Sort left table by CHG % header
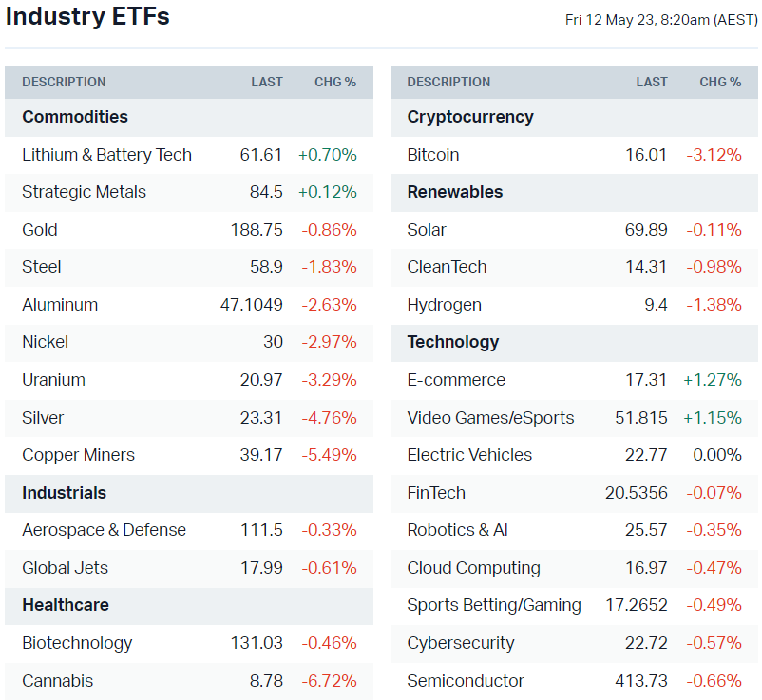The width and height of the screenshot is (762, 700). tap(335, 83)
